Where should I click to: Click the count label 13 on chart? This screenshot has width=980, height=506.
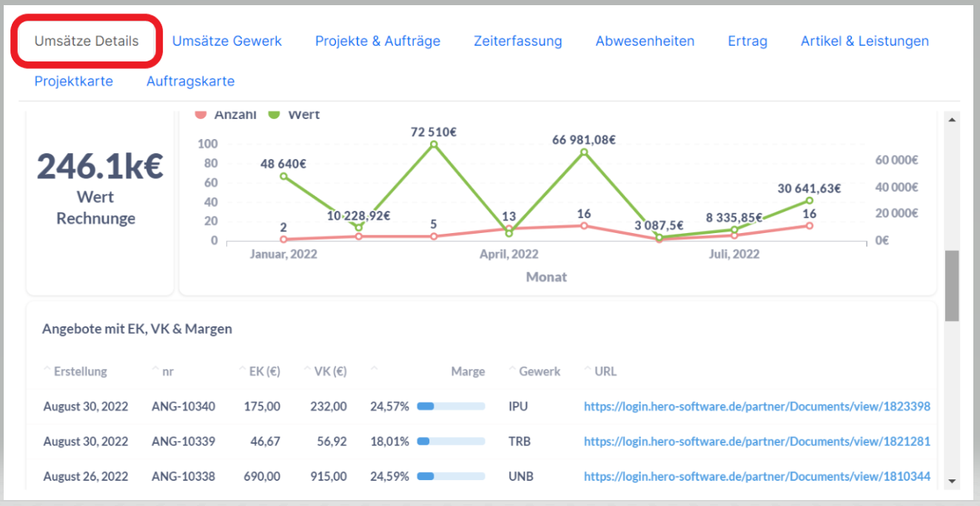[509, 216]
